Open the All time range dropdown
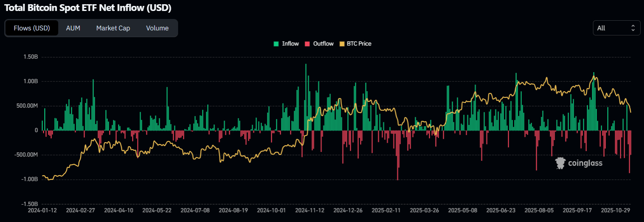 [616, 28]
